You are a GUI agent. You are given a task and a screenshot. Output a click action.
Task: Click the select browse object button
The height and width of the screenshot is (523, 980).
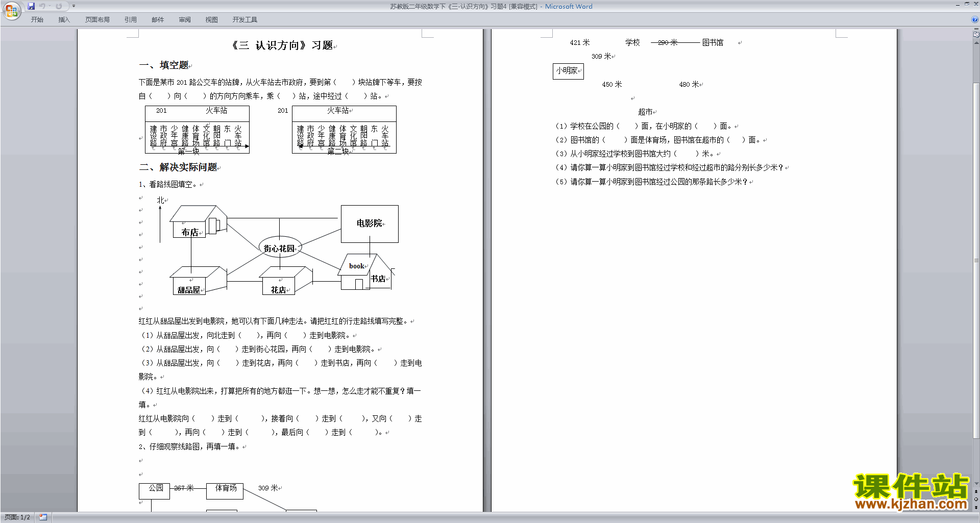pos(976,499)
